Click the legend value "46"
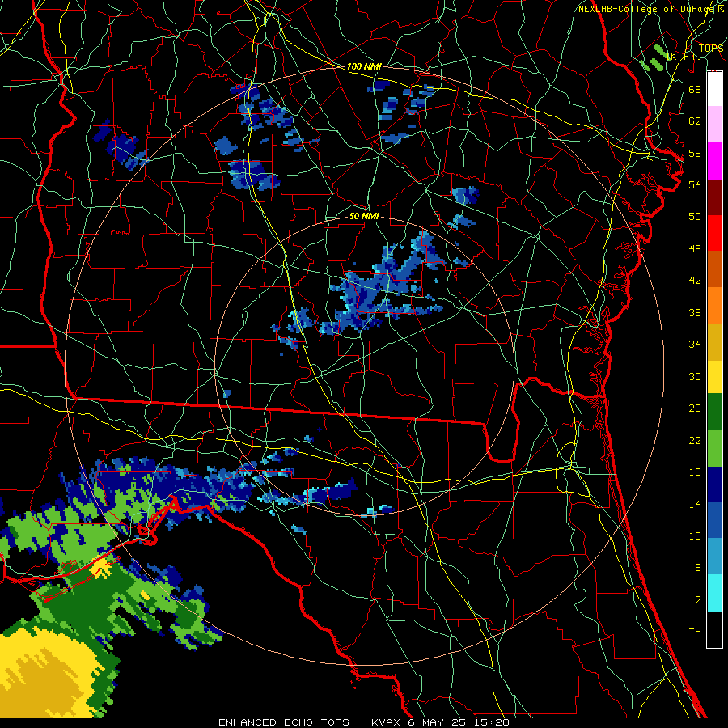This screenshot has height=728, width=728. tap(695, 249)
